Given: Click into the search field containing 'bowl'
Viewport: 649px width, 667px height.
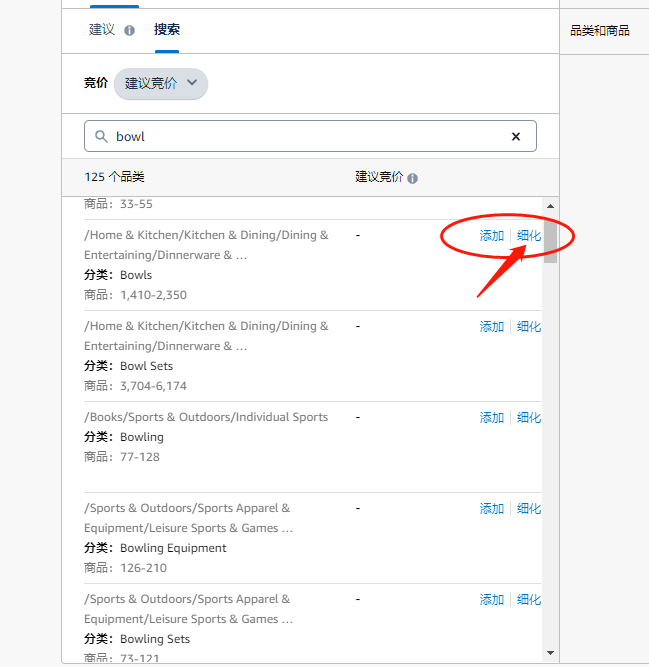Looking at the screenshot, I should click(x=310, y=136).
